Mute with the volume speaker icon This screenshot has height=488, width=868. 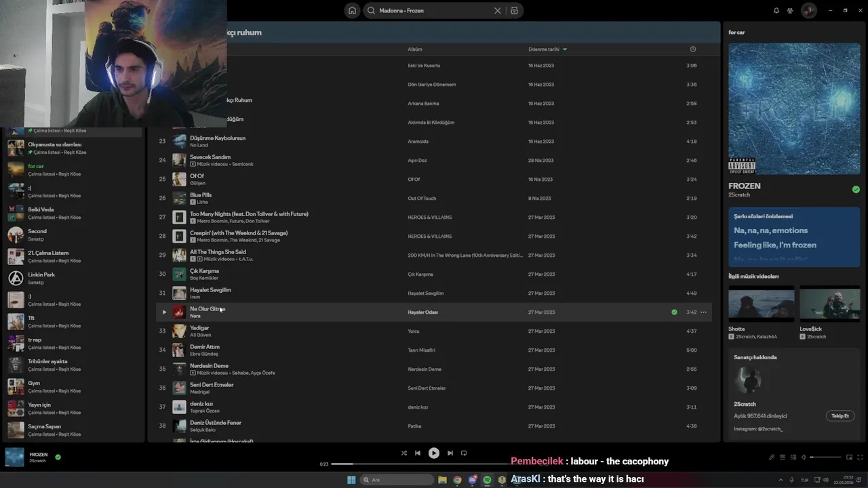(804, 457)
